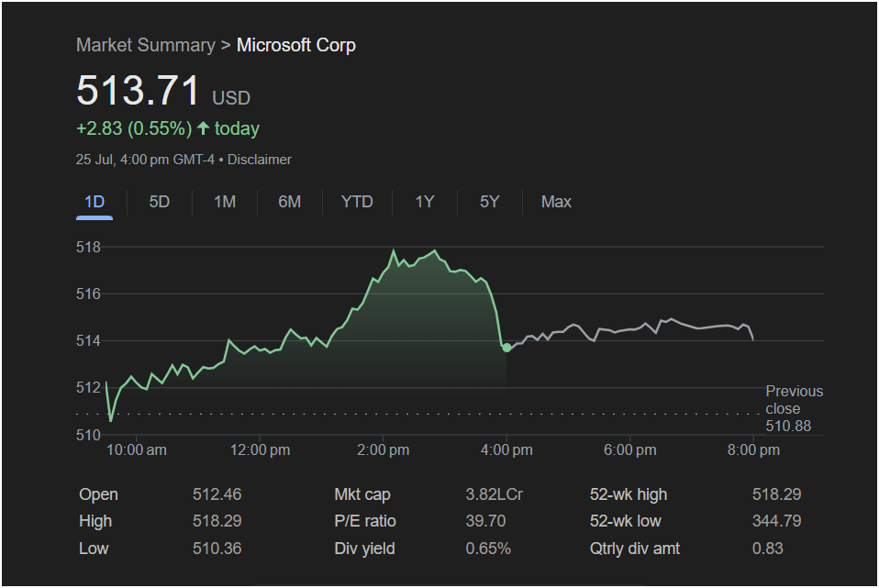Click the 52-wk low value 344.79
Screen dimensions: 879x588
776,521
